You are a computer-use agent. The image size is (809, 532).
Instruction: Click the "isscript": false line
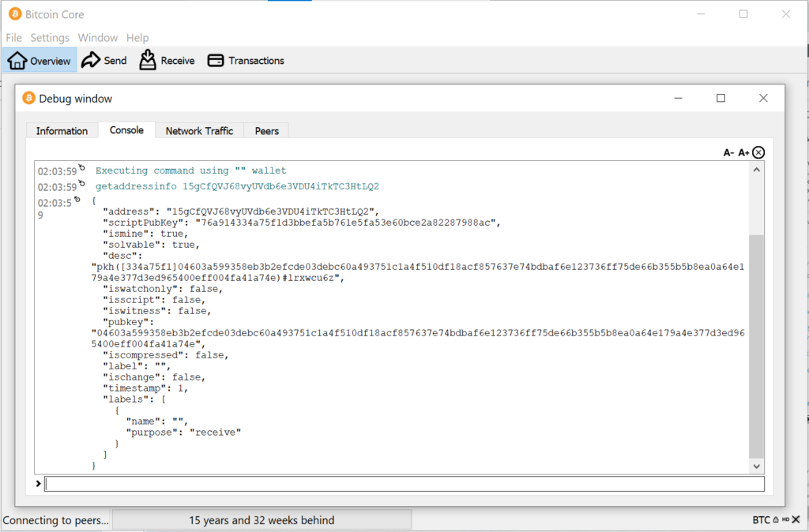154,300
